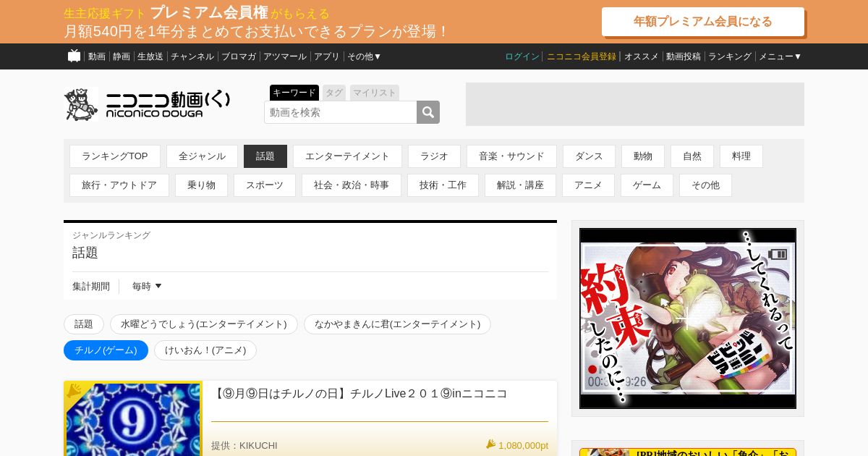868x456 pixels.
Task: Click the ログイン link
Action: tap(522, 56)
